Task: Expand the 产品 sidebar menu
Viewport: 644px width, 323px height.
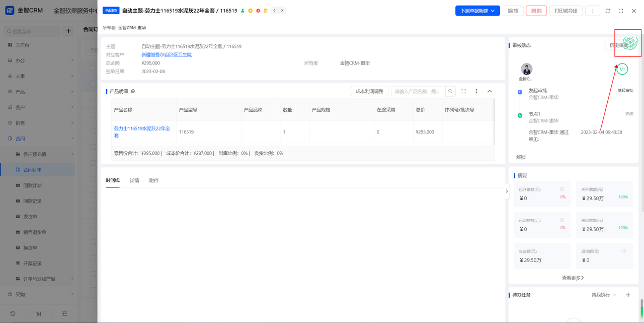Action: (x=38, y=92)
